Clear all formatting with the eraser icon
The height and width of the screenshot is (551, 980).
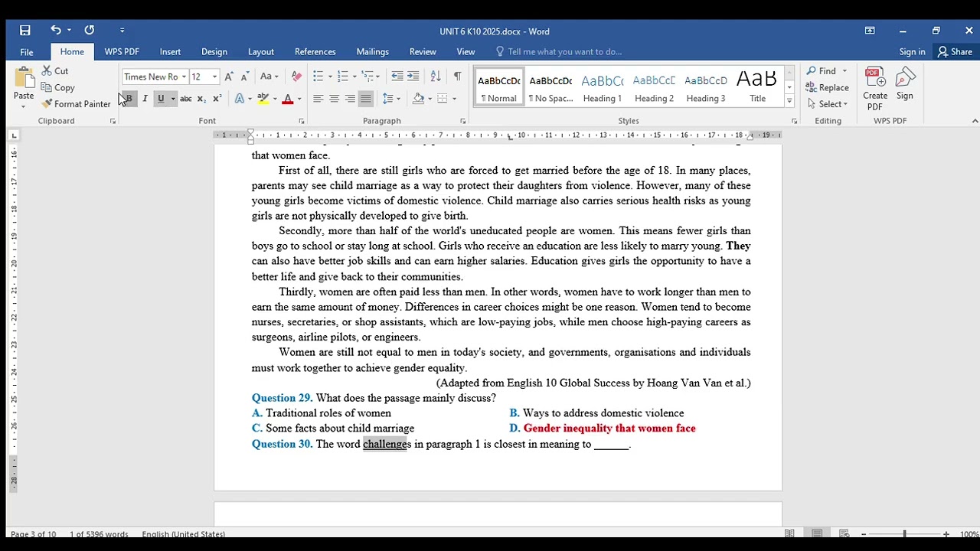coord(296,77)
